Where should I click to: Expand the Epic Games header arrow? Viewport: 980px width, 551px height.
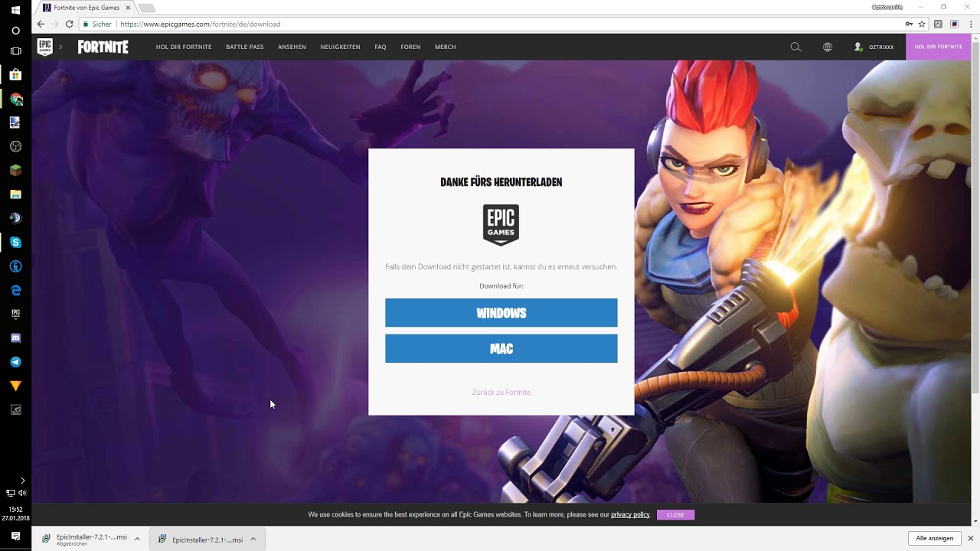click(60, 47)
